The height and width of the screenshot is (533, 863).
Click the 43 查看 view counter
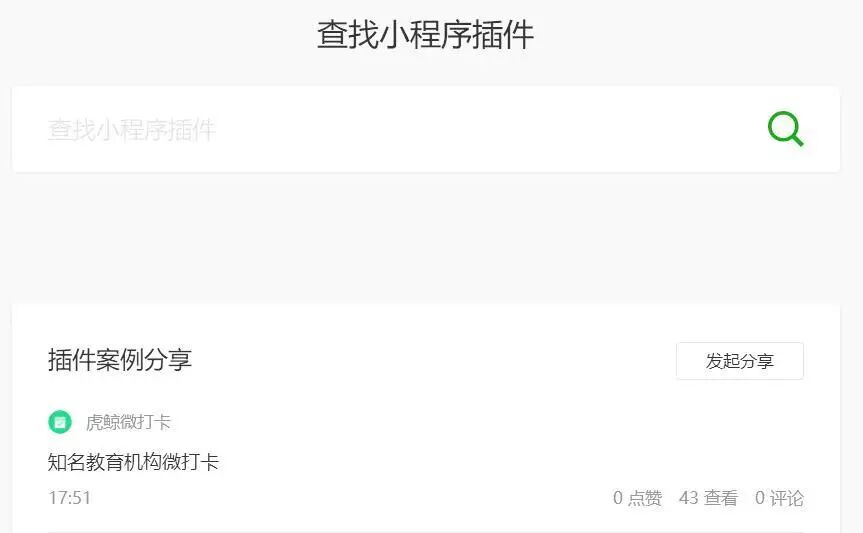point(708,498)
